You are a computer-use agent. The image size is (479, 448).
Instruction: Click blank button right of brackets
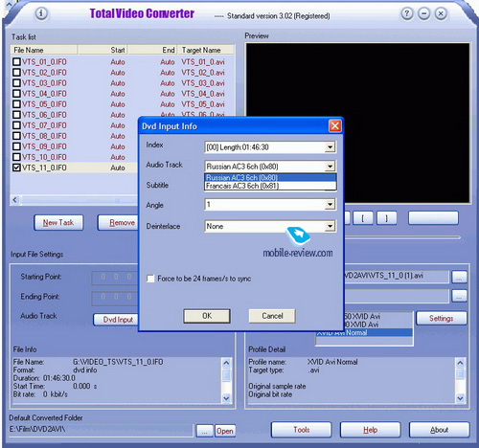[433, 218]
